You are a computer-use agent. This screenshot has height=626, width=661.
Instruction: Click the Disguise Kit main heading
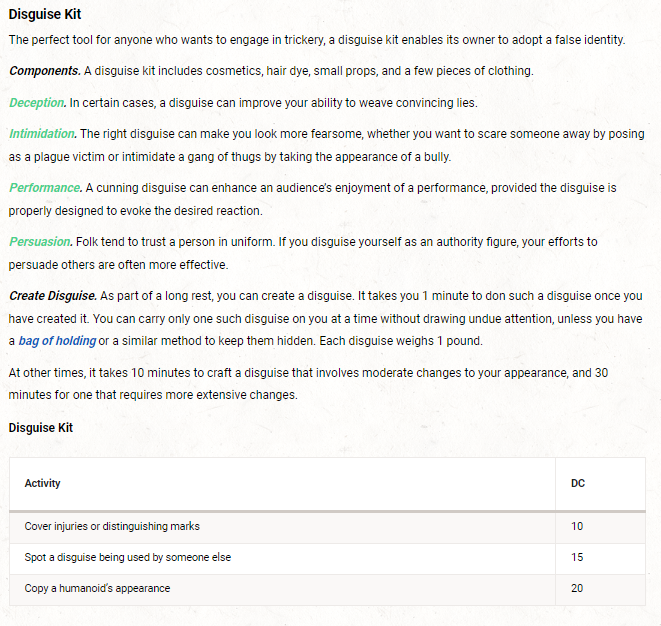45,14
